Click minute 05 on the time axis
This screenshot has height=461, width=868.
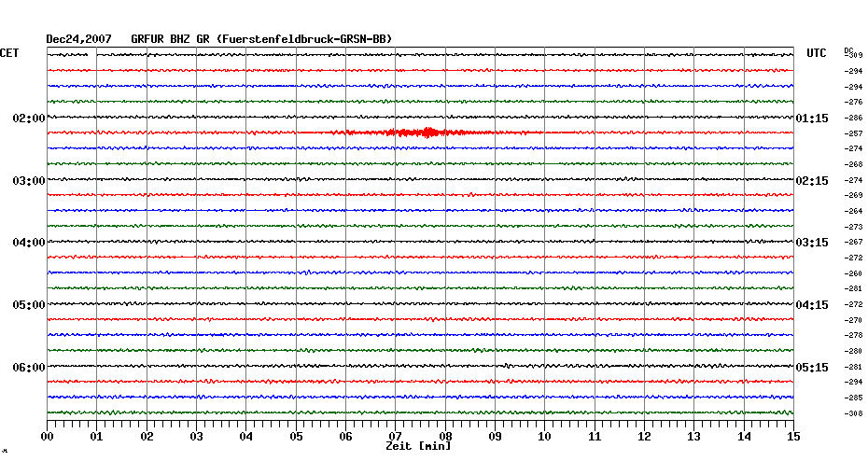[296, 437]
